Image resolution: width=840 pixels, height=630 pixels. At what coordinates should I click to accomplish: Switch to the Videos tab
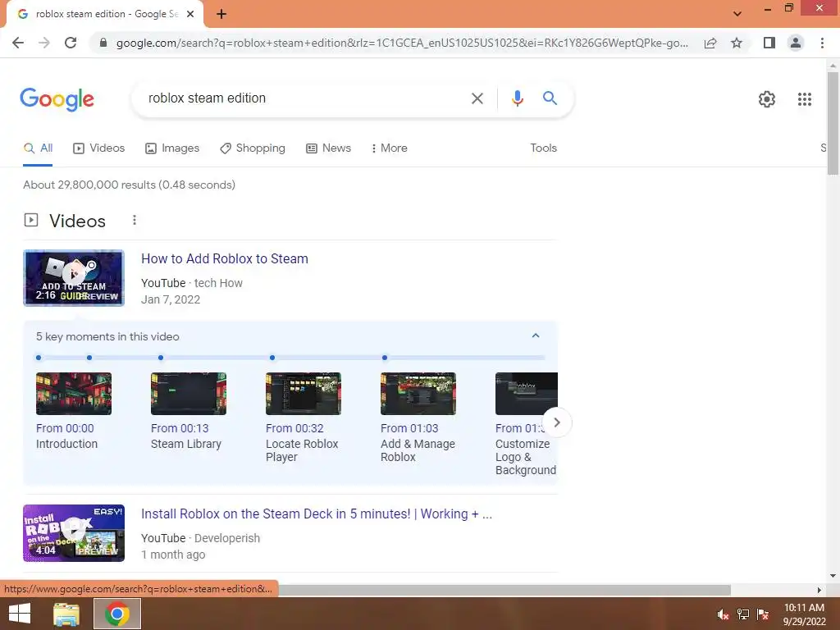click(99, 148)
